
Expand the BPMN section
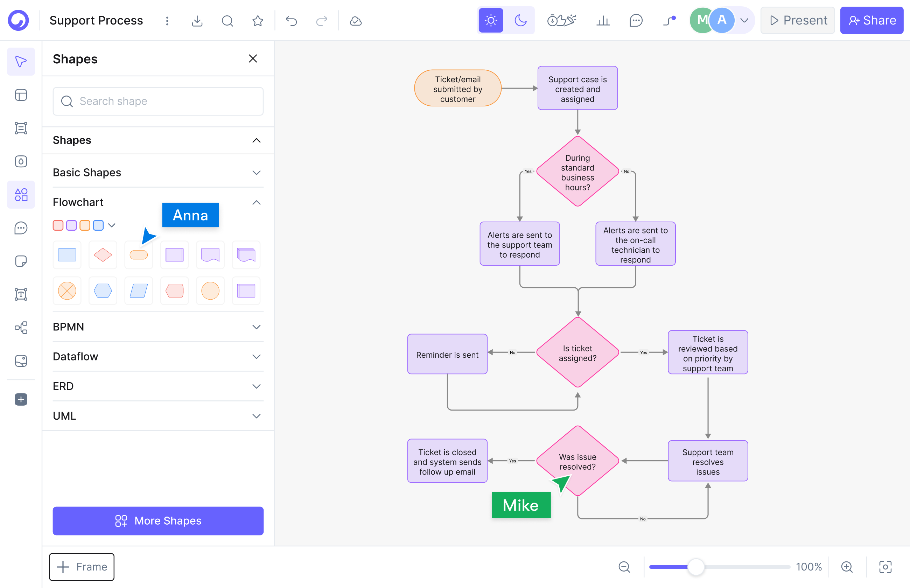[x=257, y=327]
